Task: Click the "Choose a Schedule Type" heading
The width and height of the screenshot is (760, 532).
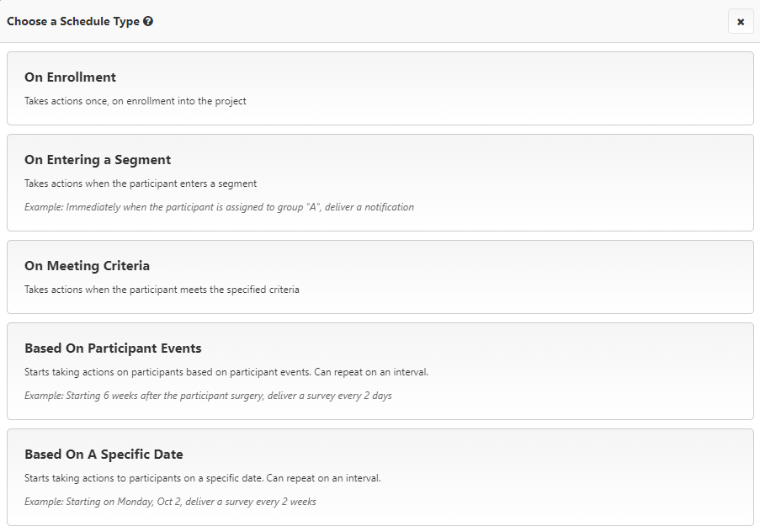Action: 73,22
